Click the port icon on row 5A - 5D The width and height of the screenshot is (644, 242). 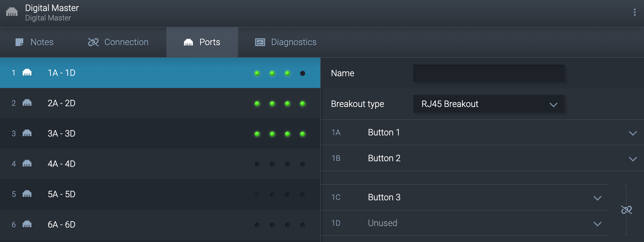tap(27, 194)
